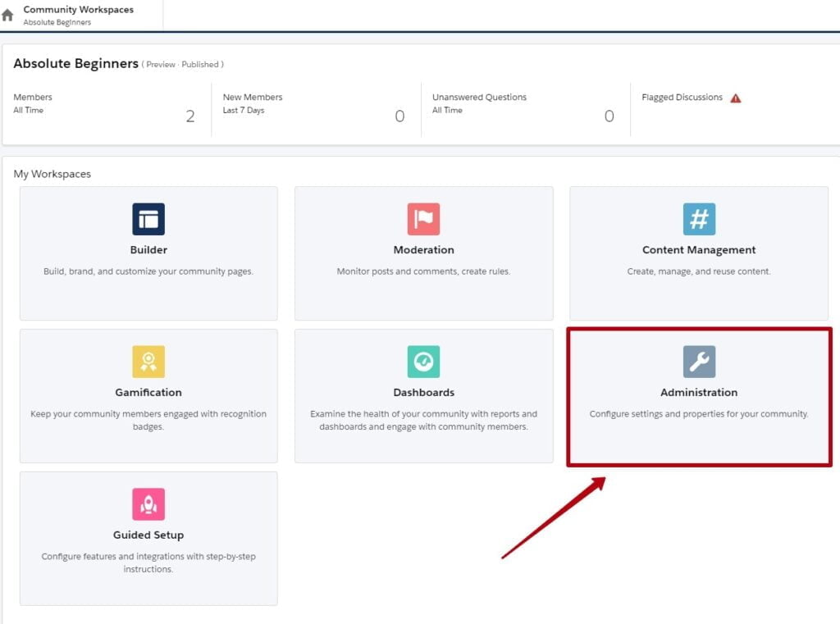Open the Moderation flag icon

tap(423, 219)
